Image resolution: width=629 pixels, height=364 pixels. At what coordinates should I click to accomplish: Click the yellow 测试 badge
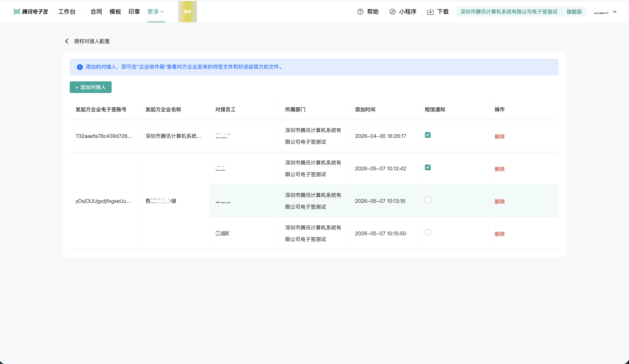coord(188,12)
